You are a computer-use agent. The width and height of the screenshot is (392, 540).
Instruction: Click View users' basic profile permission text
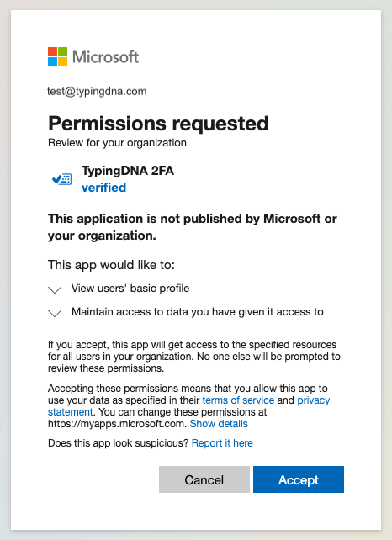click(130, 289)
